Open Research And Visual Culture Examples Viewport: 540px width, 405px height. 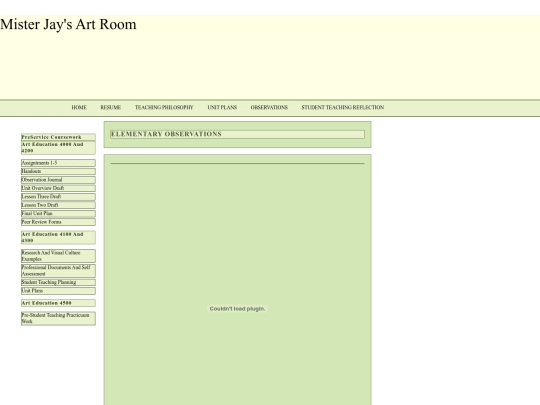pos(58,256)
